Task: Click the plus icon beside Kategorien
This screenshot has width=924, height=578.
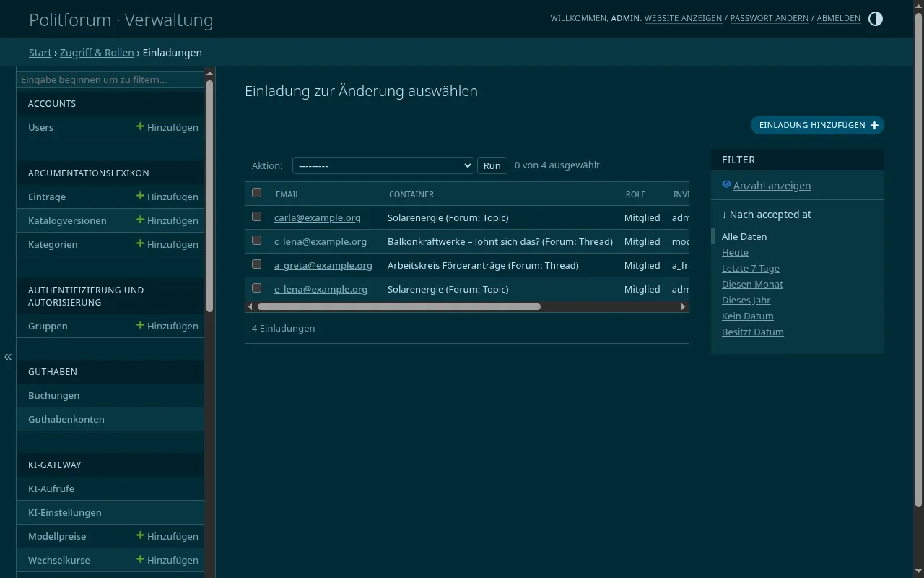Action: tap(140, 243)
